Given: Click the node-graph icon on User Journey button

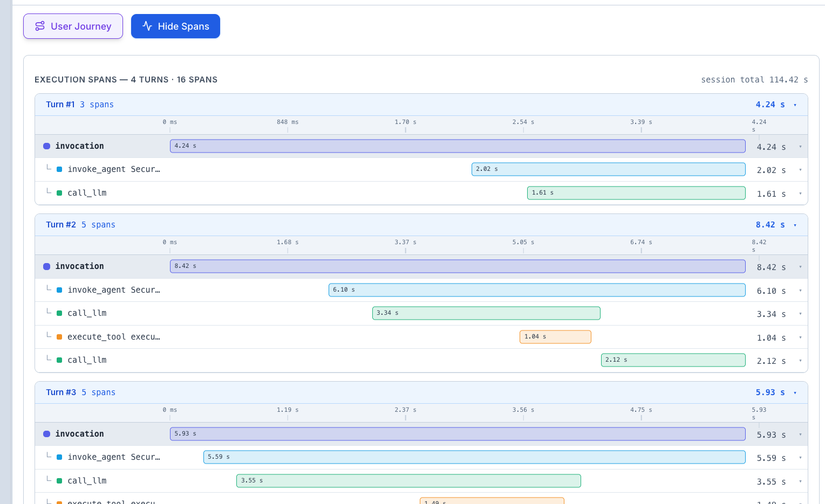Looking at the screenshot, I should [40, 26].
